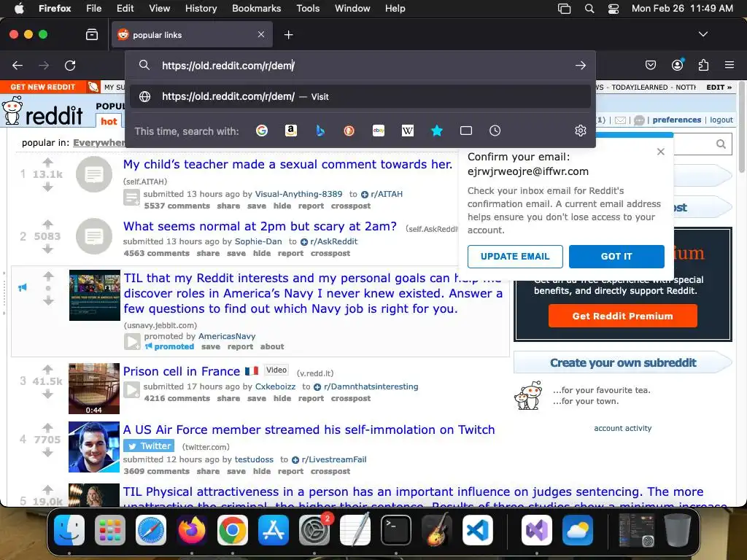Search this time with Amazon icon
Screen dimensions: 747x560
pos(291,131)
